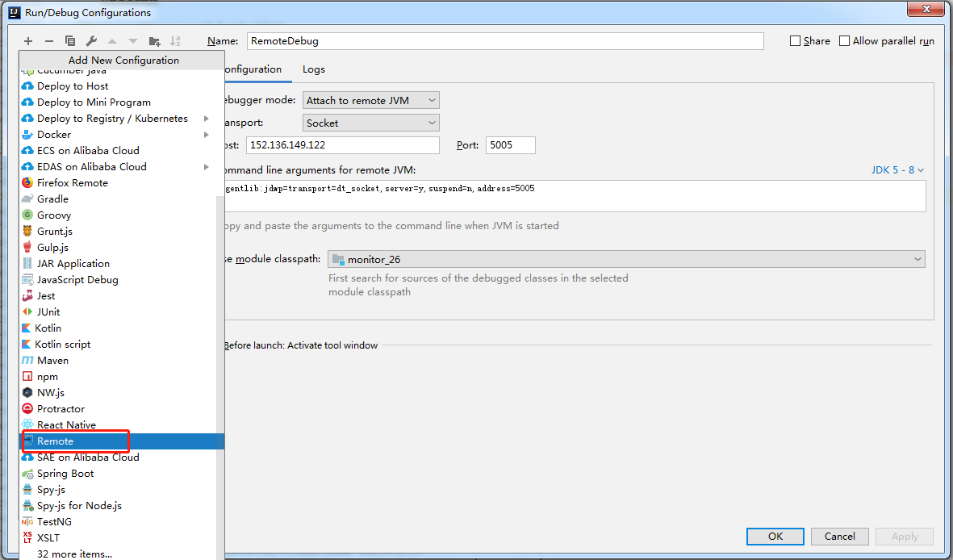This screenshot has height=560, width=953.
Task: Click the Port field showing 5005
Action: click(511, 145)
